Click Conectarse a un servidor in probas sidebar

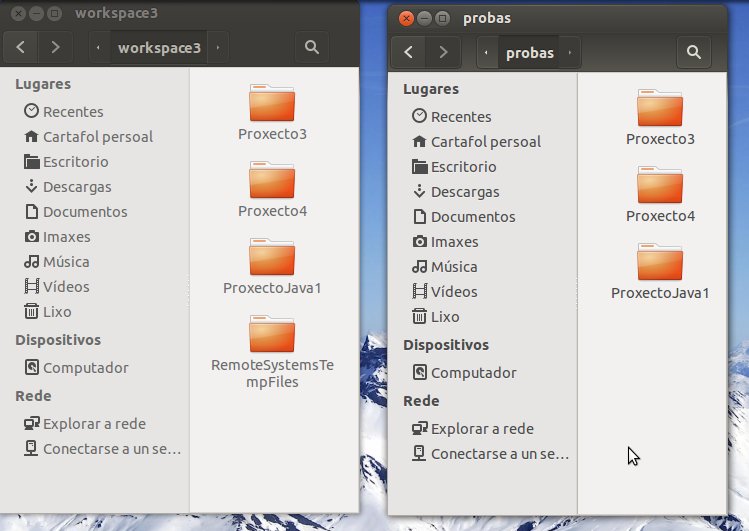[x=490, y=454]
